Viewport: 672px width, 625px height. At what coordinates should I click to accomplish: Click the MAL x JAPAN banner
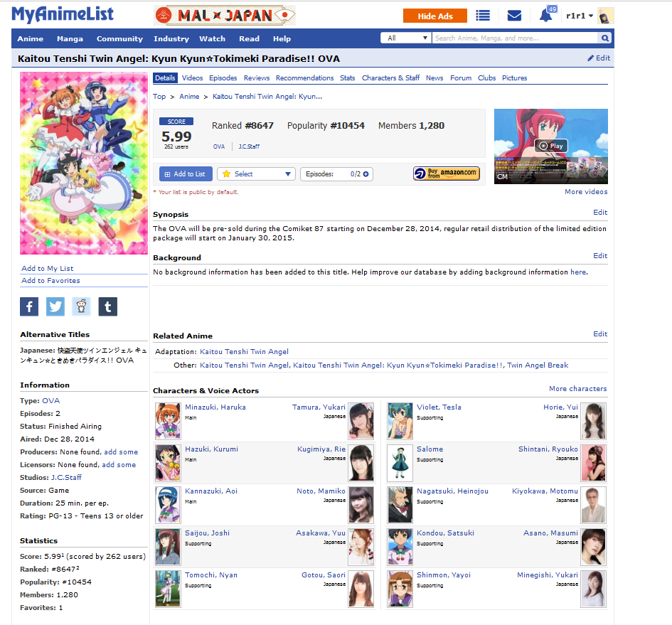[x=225, y=16]
